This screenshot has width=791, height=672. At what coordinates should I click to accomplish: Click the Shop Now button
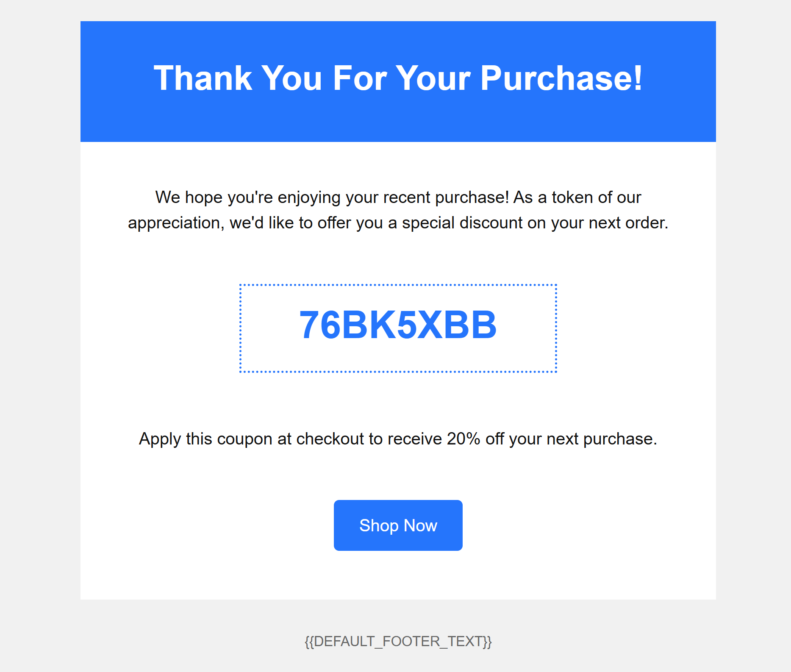398,525
